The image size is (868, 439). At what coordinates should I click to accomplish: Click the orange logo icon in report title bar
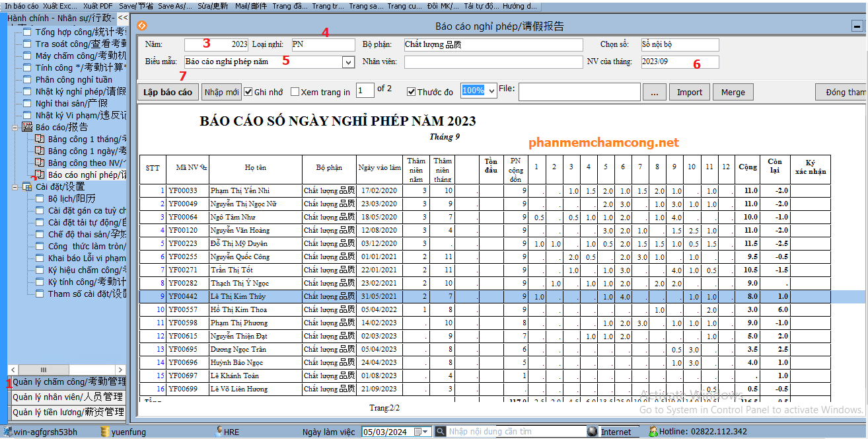tap(141, 26)
